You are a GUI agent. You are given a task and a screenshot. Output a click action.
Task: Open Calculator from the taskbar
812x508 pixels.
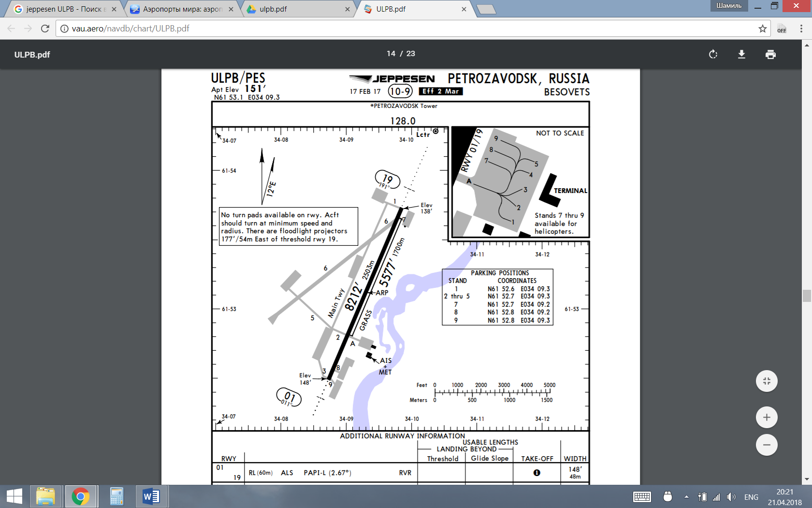point(116,496)
